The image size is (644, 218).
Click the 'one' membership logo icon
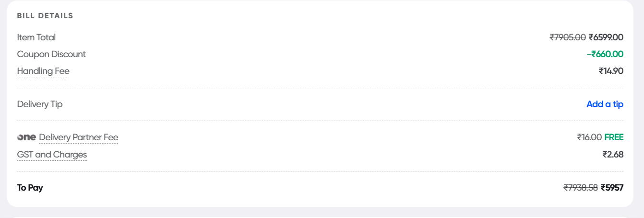[x=26, y=137]
